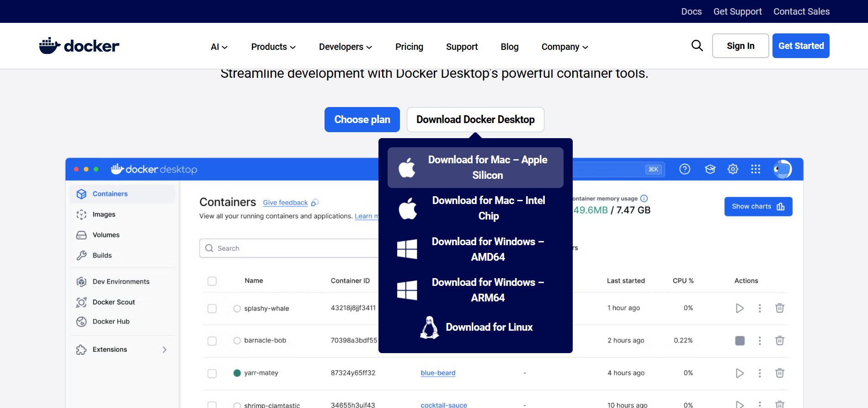Click the user avatar in Docker Desktop header
Viewport: 868px width, 408px height.
tap(782, 169)
